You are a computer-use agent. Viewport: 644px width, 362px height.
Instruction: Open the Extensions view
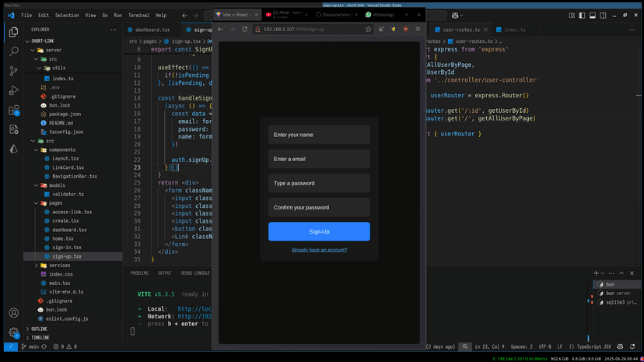(x=13, y=110)
